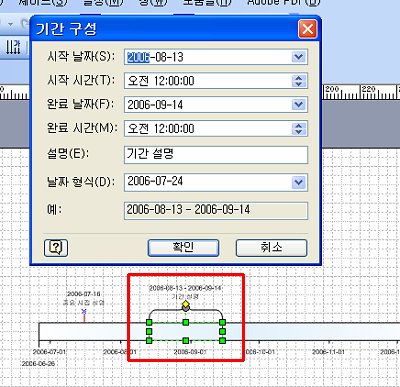This screenshot has width=400, height=387.
Task: Close the 기간 구성 dialog
Action: [307, 29]
